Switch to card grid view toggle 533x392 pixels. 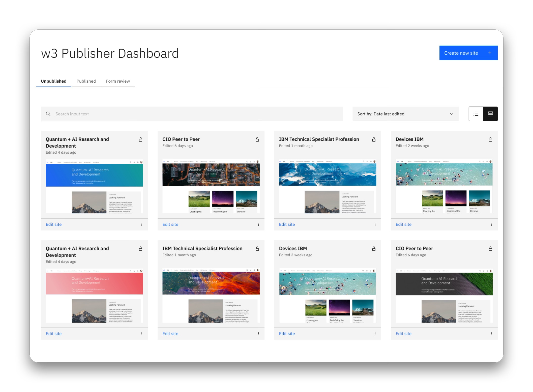pos(490,114)
